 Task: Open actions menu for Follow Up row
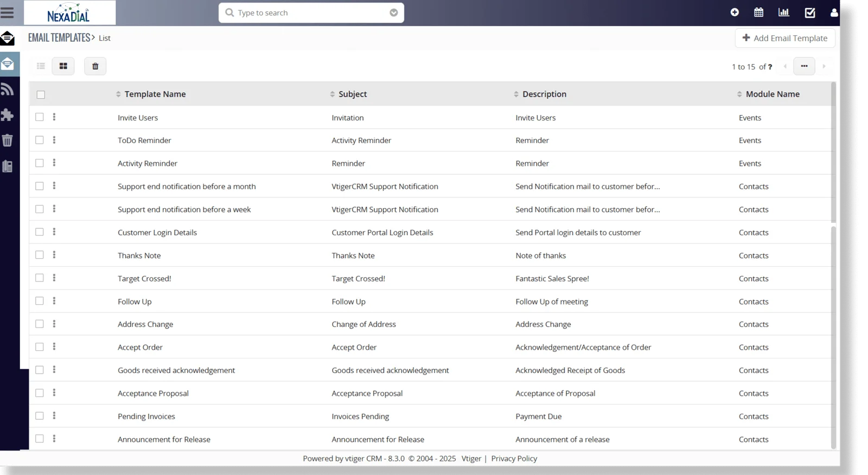pos(54,301)
